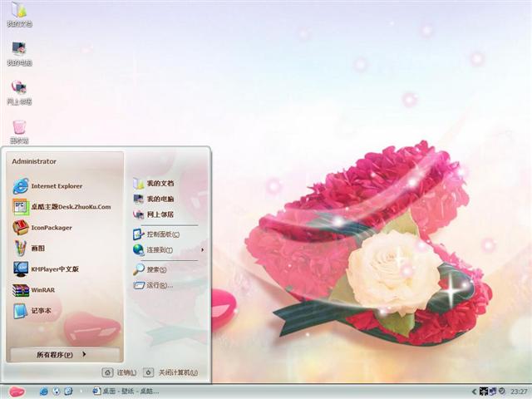The width and height of the screenshot is (532, 399).
Task: Click the Administrator user name
Action: click(x=34, y=161)
